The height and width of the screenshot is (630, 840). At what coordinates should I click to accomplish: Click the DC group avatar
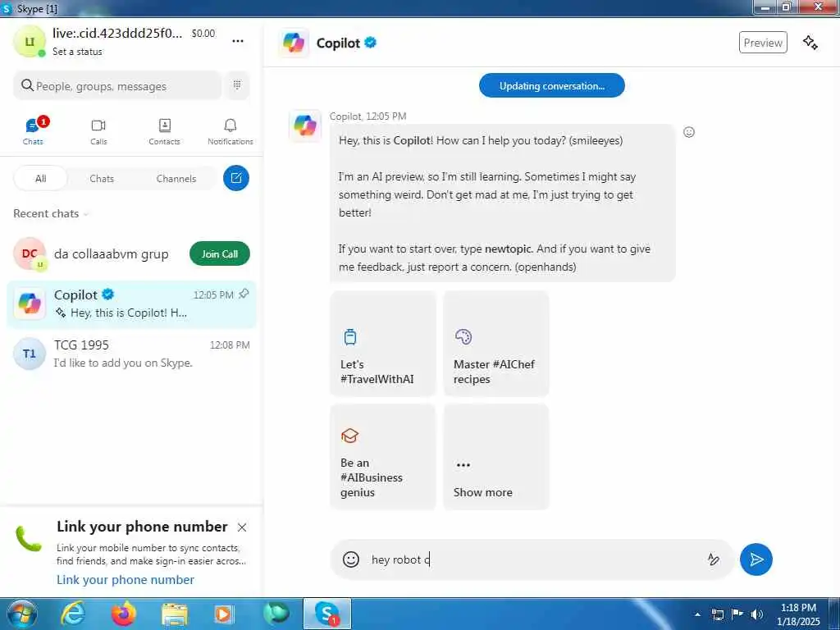click(x=30, y=253)
